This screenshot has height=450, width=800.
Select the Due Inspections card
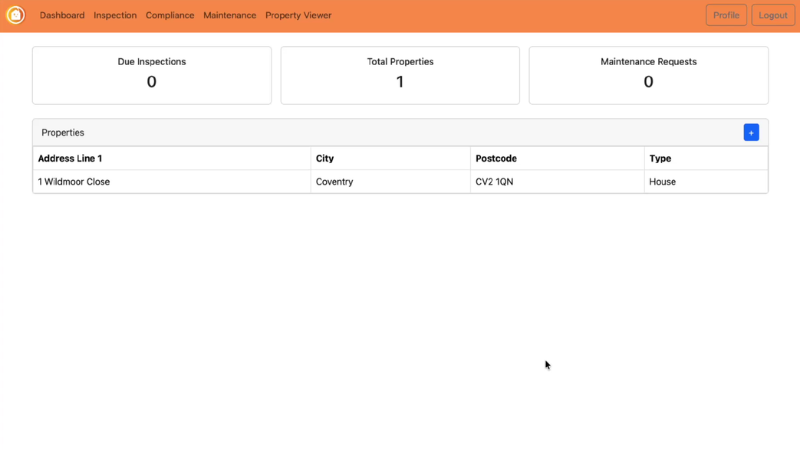coord(152,76)
